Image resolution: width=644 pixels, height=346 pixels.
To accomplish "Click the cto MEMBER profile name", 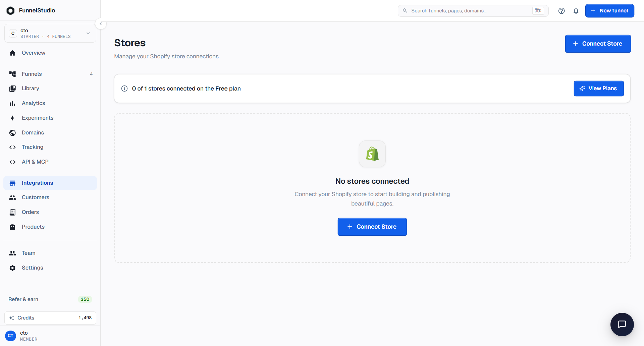I will tap(29, 336).
